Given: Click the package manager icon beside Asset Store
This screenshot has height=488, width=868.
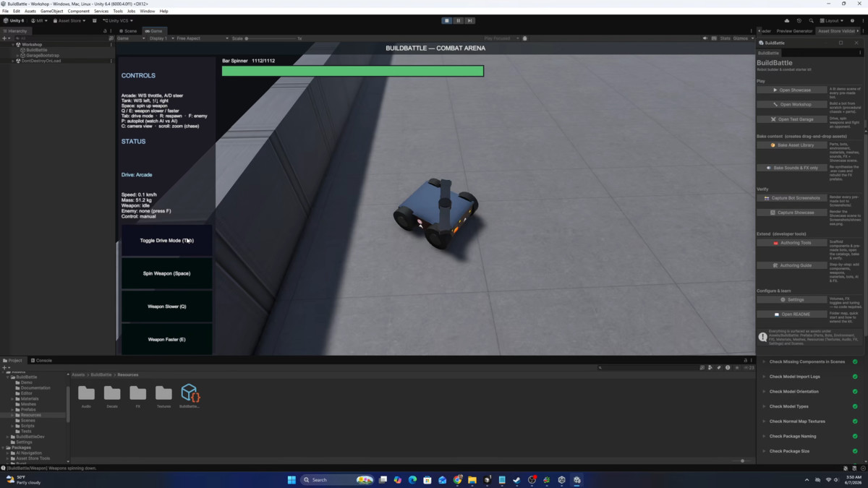Looking at the screenshot, I should pyautogui.click(x=95, y=21).
